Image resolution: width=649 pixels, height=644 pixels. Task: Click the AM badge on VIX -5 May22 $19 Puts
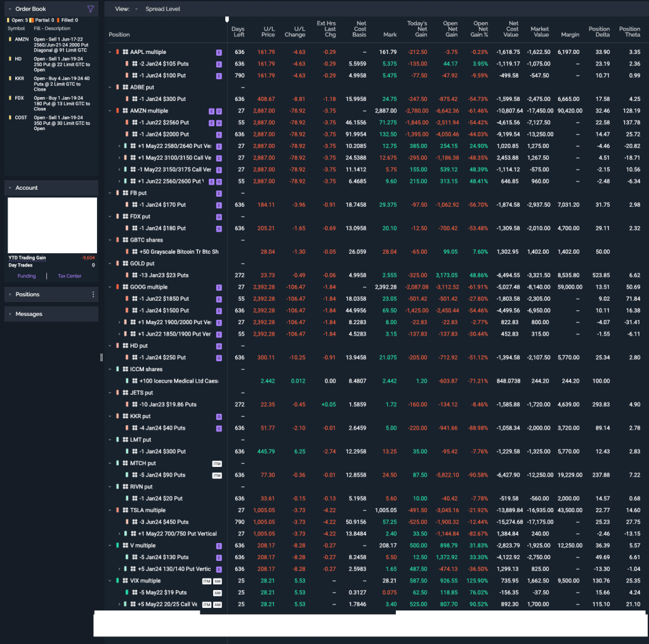(x=218, y=593)
